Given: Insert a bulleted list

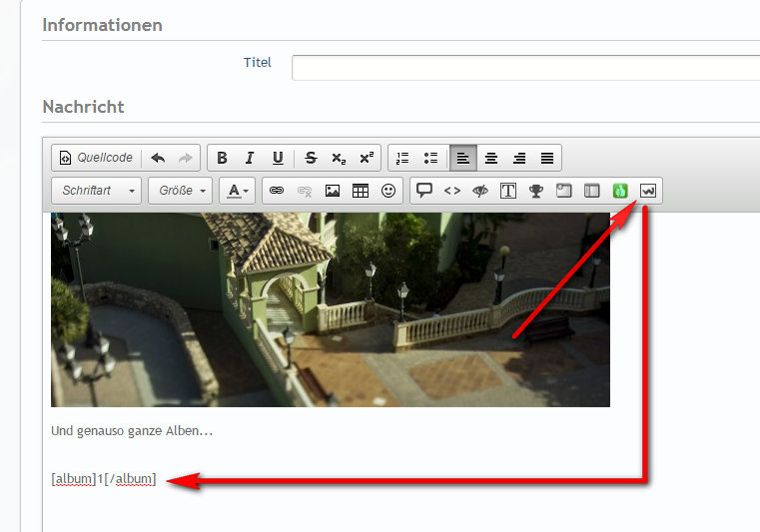Looking at the screenshot, I should click(430, 158).
